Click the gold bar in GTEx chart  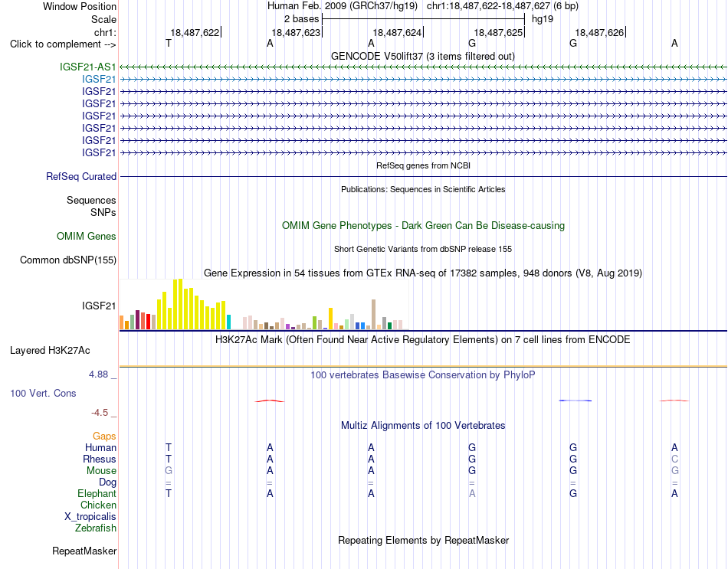(x=330, y=319)
